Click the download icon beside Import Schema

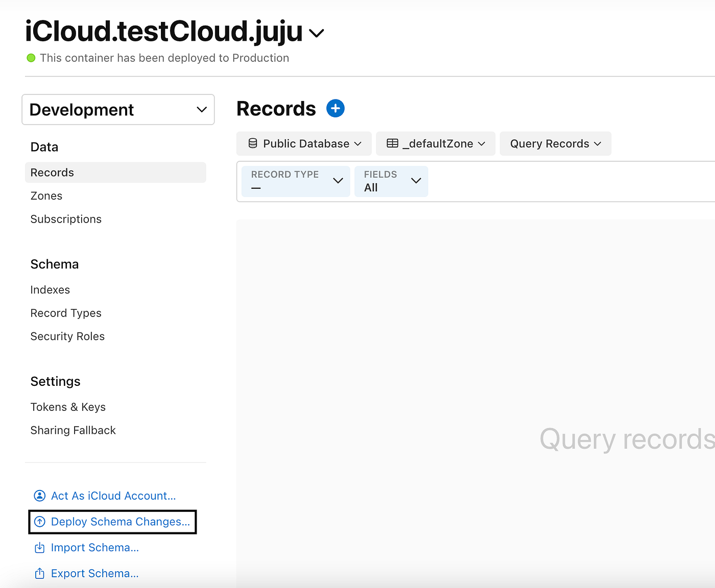[40, 547]
